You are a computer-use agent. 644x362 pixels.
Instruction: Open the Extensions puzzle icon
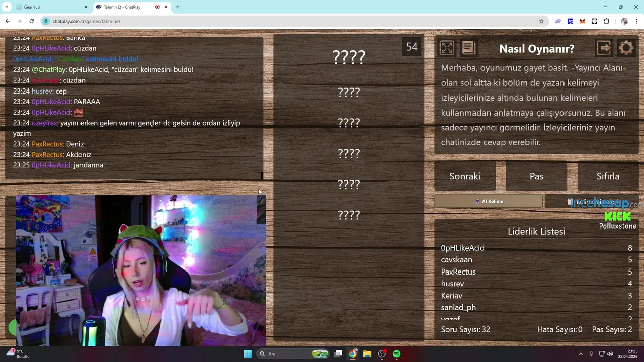606,21
